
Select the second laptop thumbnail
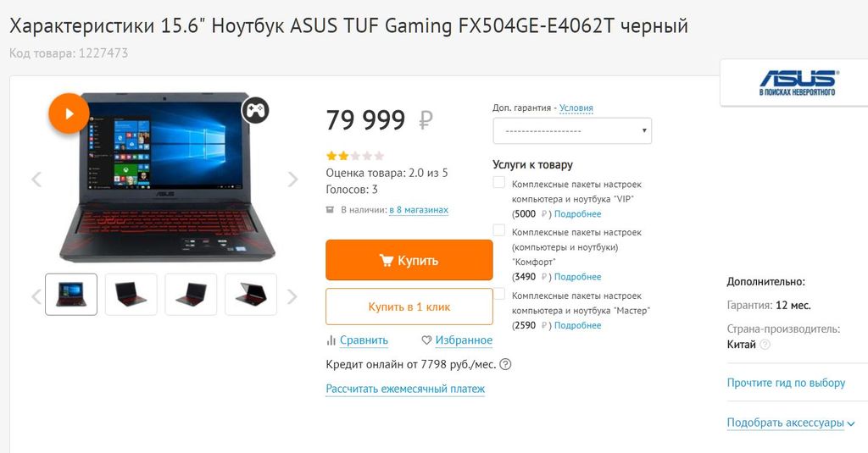tap(131, 295)
